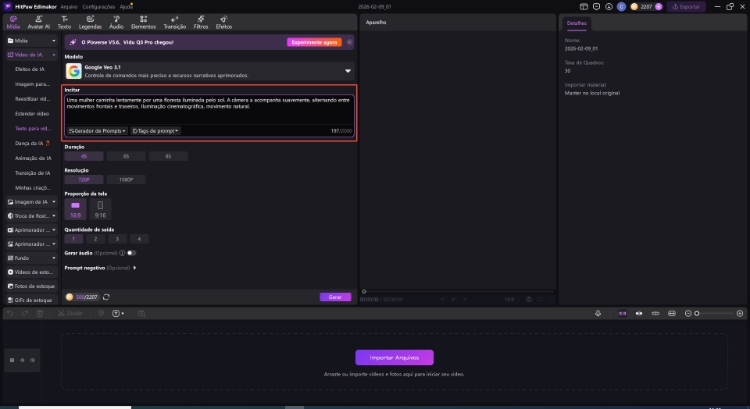The width and height of the screenshot is (750, 409).
Task: Open the user account avatar
Action: tap(621, 7)
